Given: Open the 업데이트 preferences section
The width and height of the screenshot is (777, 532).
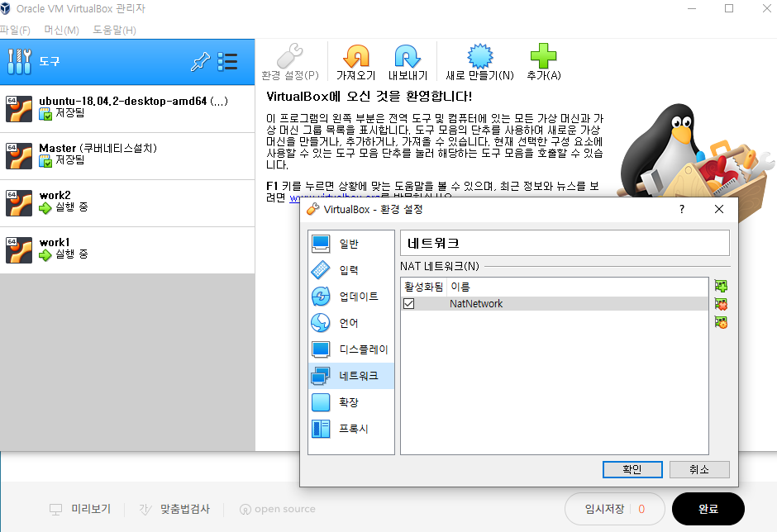Looking at the screenshot, I should 351,297.
